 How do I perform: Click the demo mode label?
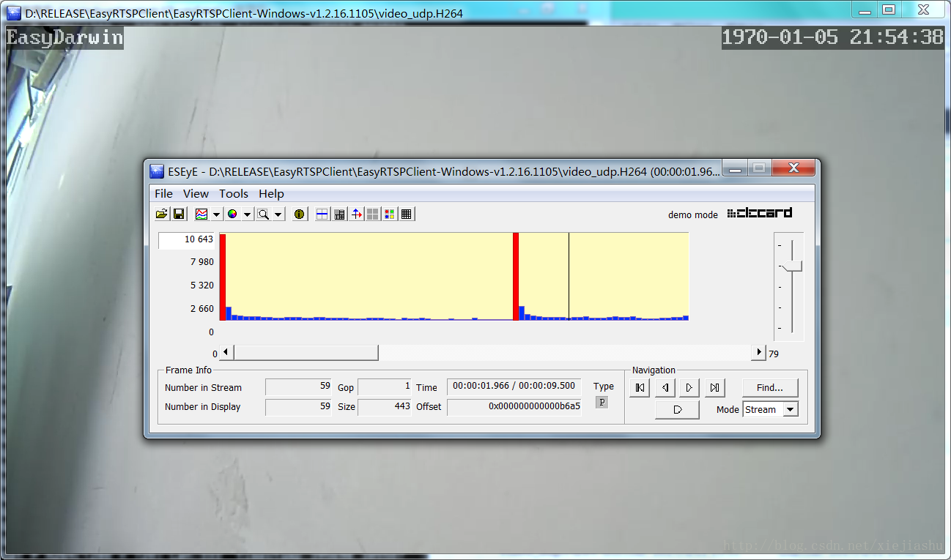(693, 214)
